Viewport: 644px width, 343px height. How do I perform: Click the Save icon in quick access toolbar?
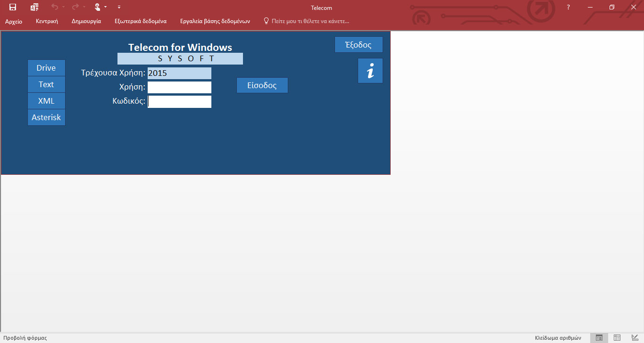click(13, 7)
